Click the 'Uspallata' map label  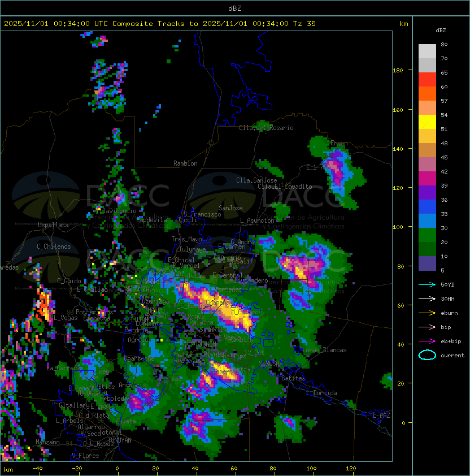pos(53,225)
